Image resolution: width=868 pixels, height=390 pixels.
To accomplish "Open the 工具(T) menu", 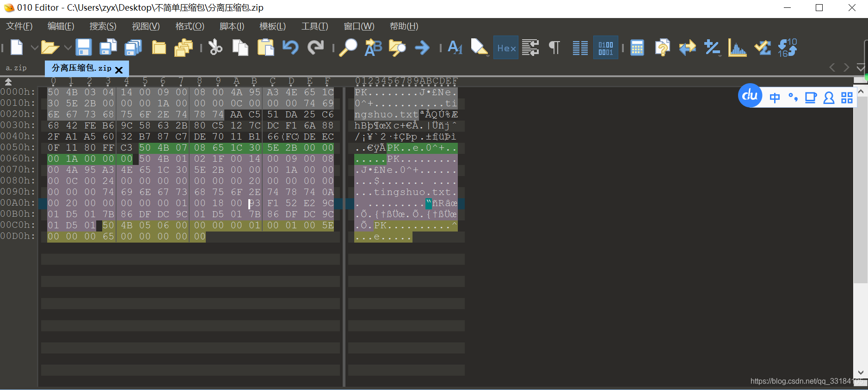I will (x=314, y=26).
